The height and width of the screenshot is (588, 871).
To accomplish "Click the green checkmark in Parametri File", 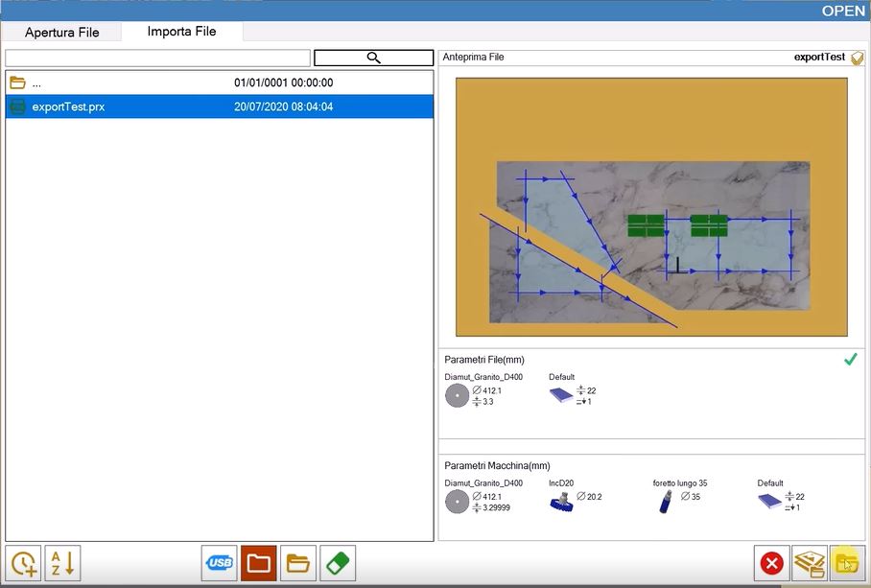I will click(x=851, y=360).
